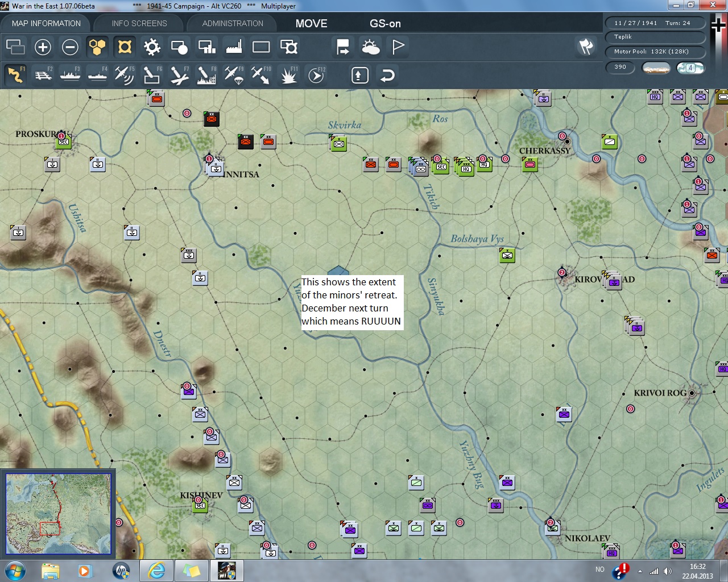Click the overlapping windows map view icon
Image resolution: width=728 pixels, height=582 pixels.
(15, 47)
